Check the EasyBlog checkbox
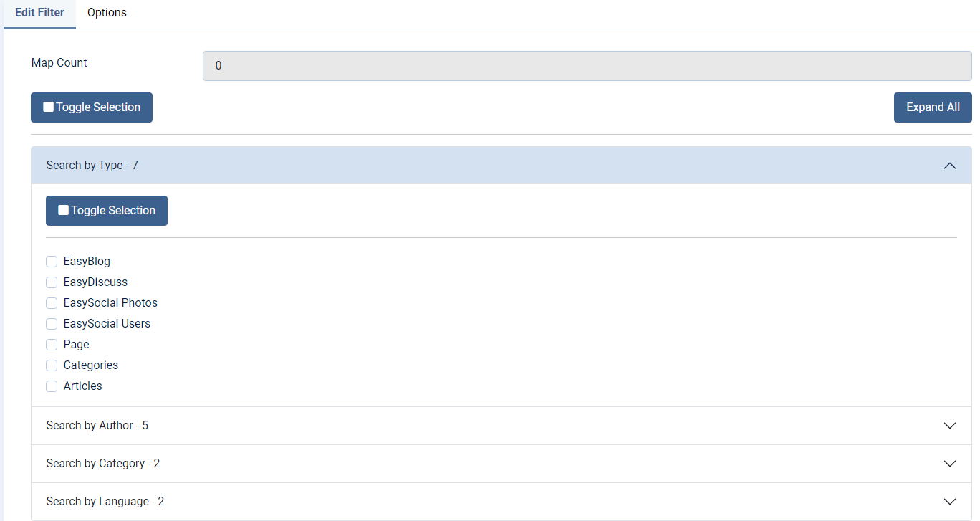This screenshot has height=521, width=980. tap(52, 262)
